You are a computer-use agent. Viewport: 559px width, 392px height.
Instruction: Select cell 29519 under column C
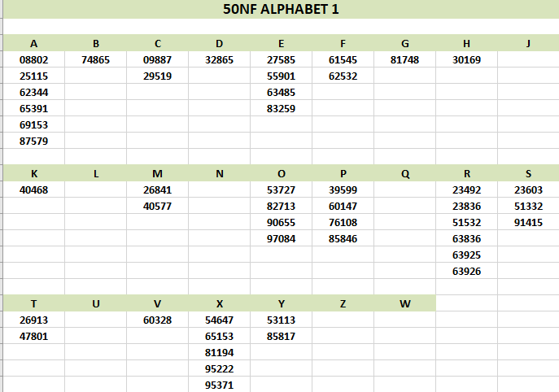click(157, 76)
